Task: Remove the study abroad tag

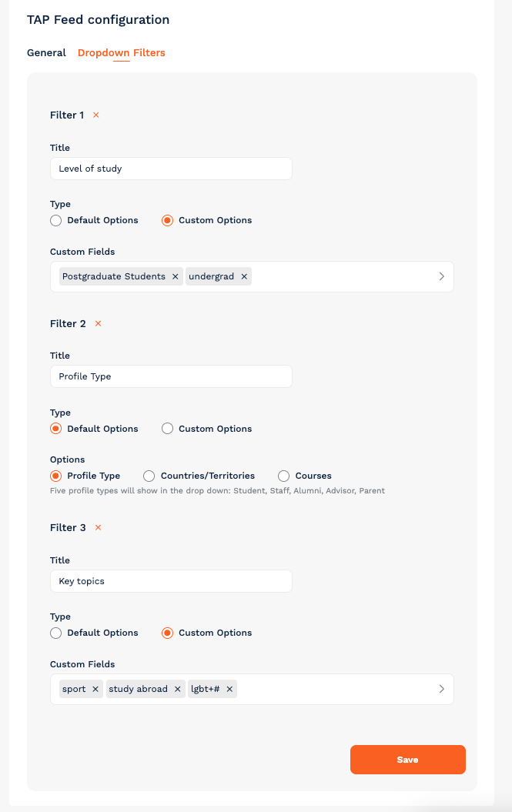Action: pos(177,689)
